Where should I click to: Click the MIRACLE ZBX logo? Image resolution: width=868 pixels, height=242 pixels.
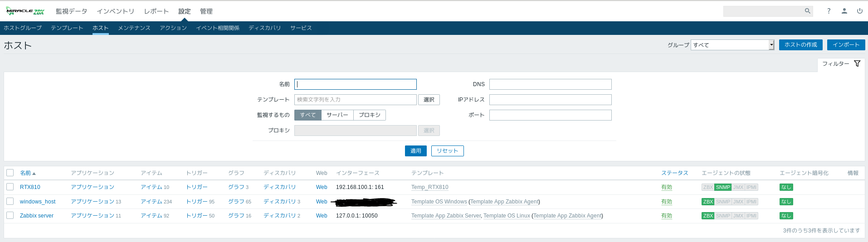coord(25,11)
